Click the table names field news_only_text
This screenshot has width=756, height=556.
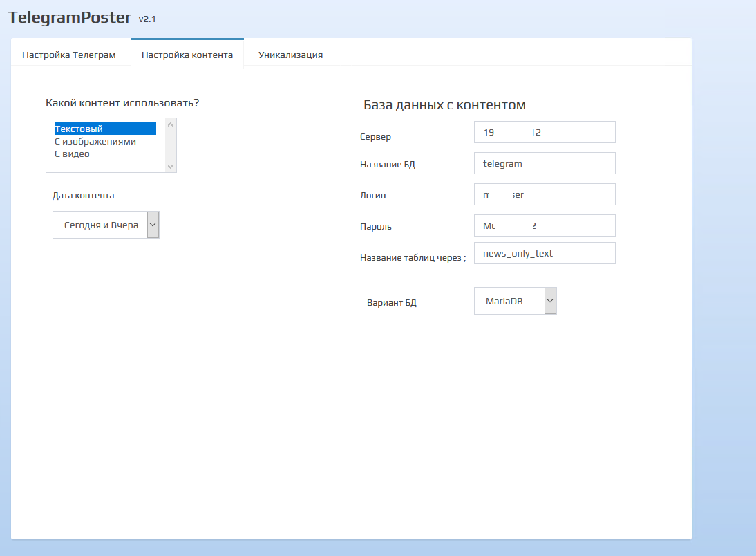coord(545,253)
